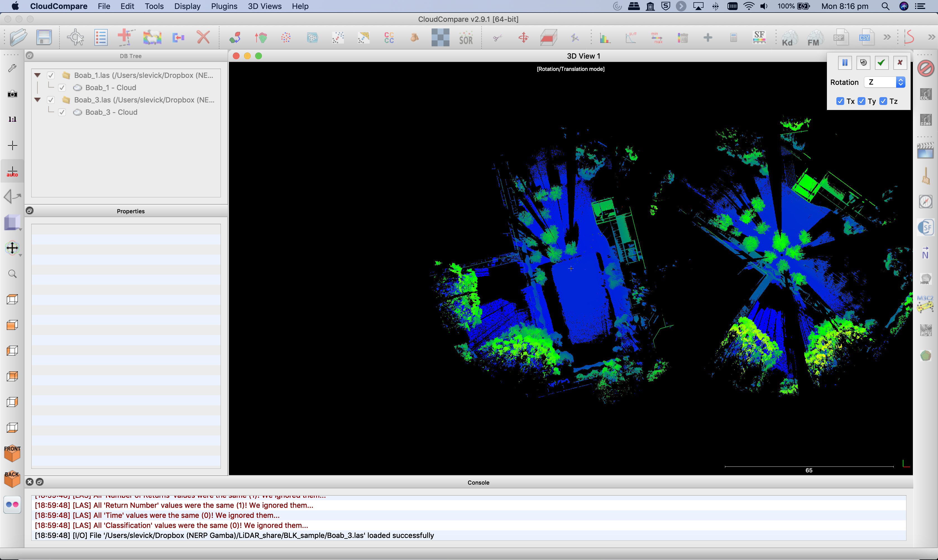The width and height of the screenshot is (938, 560).
Task: Click the Wi-Fi status icon in menu bar
Action: [x=749, y=6]
